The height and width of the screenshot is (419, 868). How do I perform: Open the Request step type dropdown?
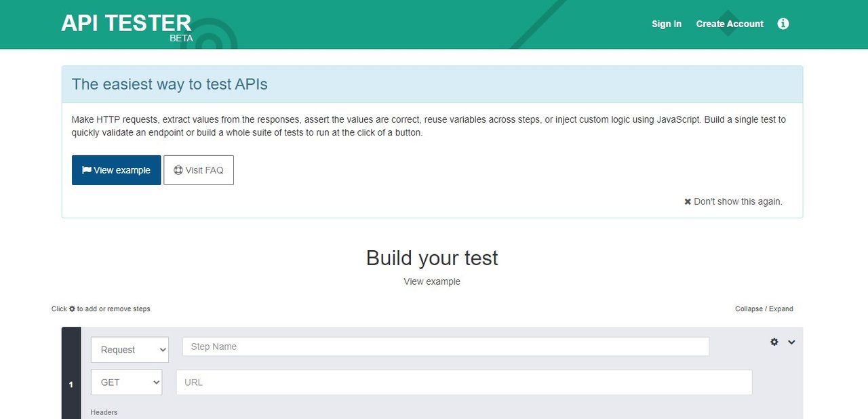tap(130, 349)
